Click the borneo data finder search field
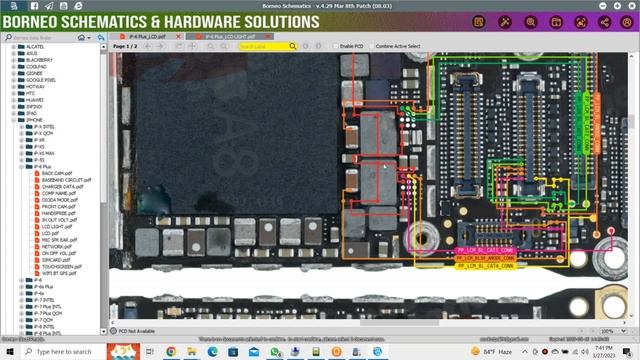This screenshot has width=640, height=360. tap(40, 38)
